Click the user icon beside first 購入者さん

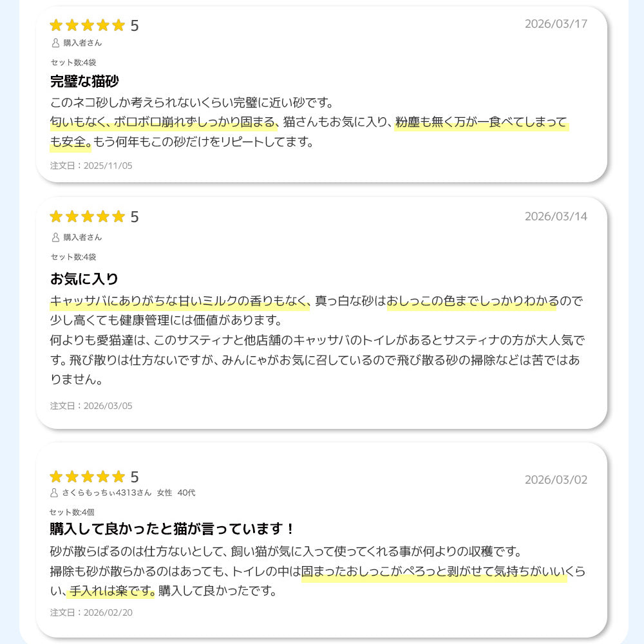tap(55, 43)
